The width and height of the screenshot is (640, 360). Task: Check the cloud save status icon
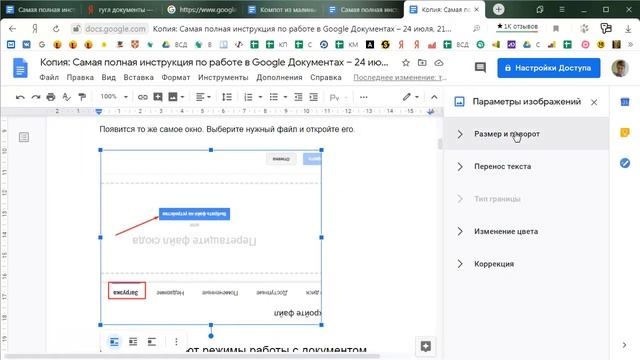pyautogui.click(x=439, y=63)
